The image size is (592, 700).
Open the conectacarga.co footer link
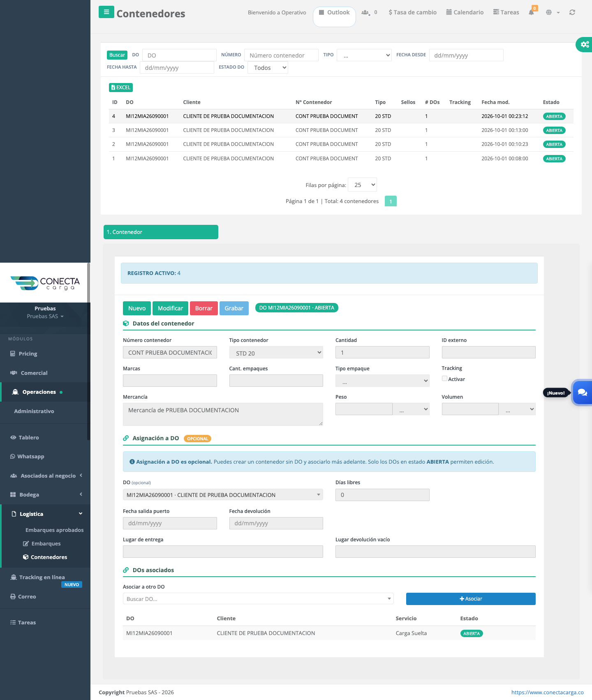click(547, 692)
